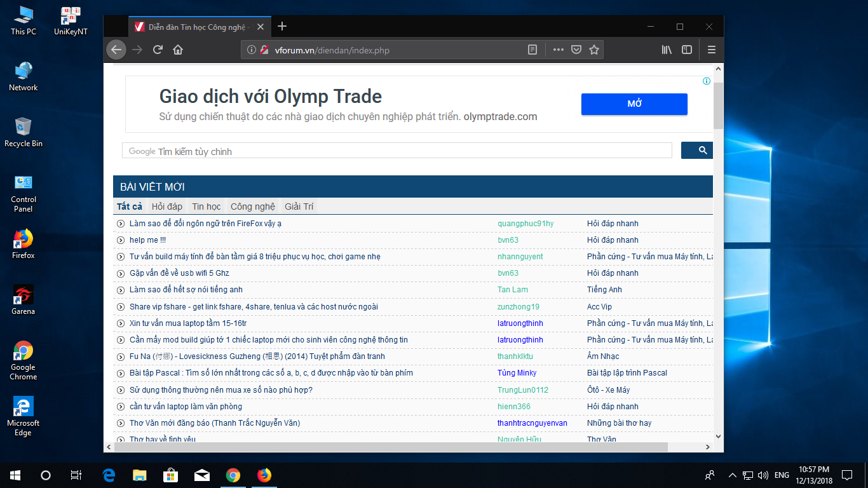Viewport: 868px width, 488px height.
Task: Open Network desktop icon
Action: (x=24, y=77)
